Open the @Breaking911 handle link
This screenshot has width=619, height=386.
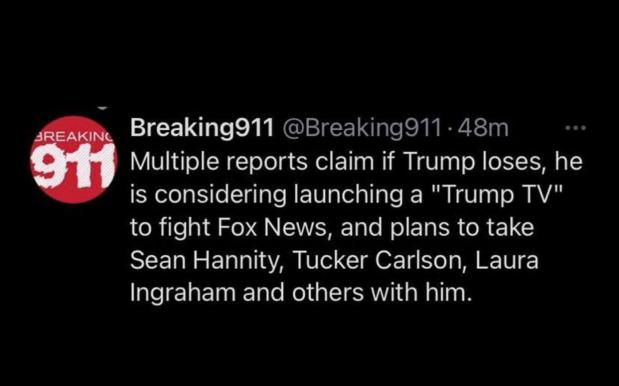tap(360, 128)
